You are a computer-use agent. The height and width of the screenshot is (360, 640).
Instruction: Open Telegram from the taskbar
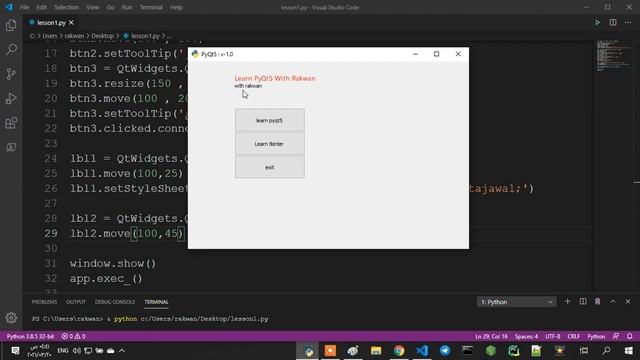[x=445, y=351]
